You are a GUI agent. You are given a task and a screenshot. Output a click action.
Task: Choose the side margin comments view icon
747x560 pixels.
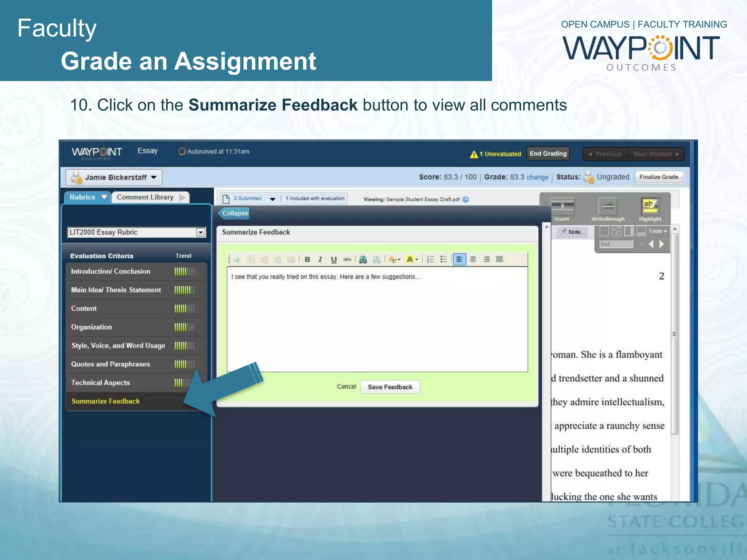tap(629, 231)
